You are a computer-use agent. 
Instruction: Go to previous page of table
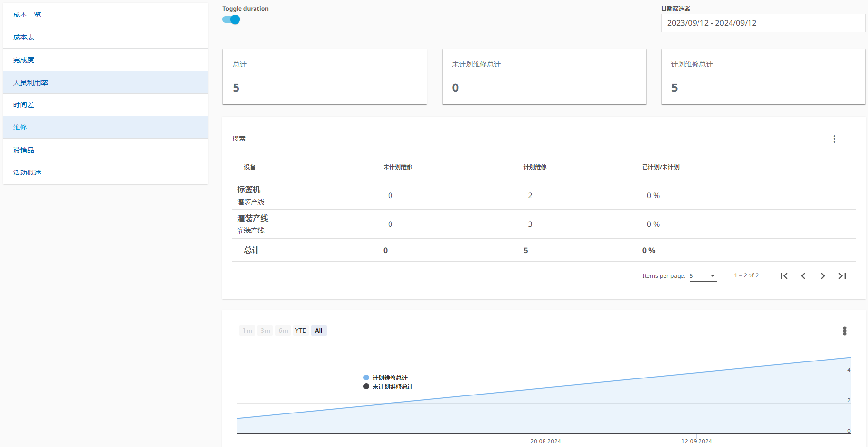803,276
